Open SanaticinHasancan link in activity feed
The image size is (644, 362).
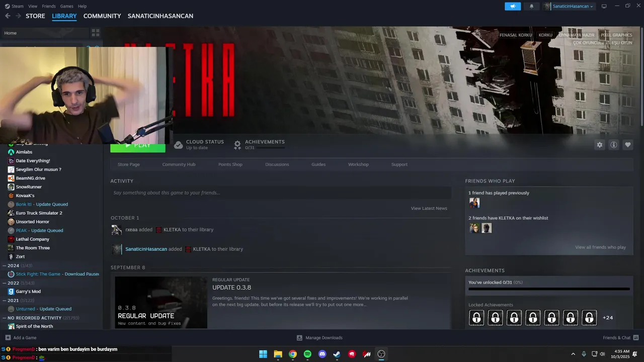[x=146, y=249]
